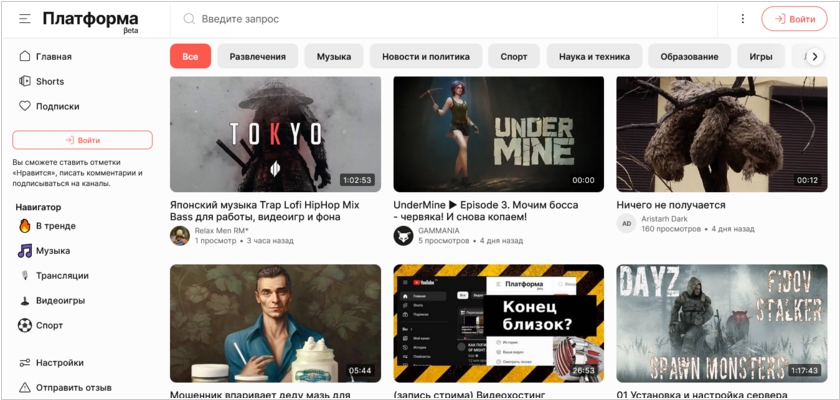Click the soccer ball icon for Спорт

click(x=25, y=326)
